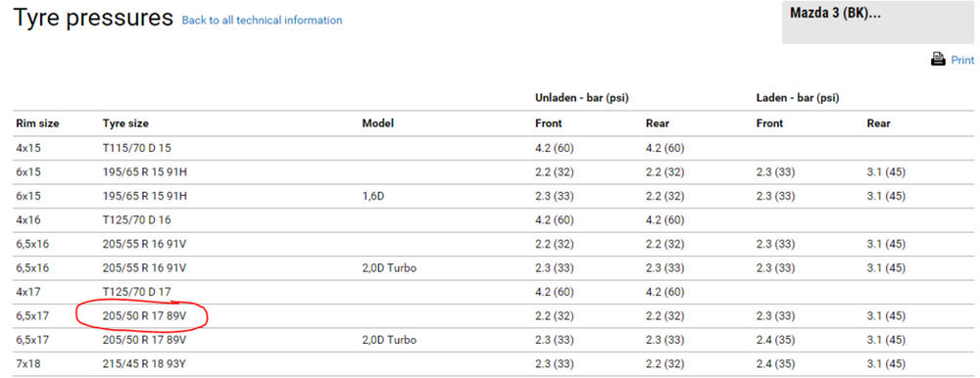
Task: Click the 7x18 rim size cell
Action: (27, 365)
